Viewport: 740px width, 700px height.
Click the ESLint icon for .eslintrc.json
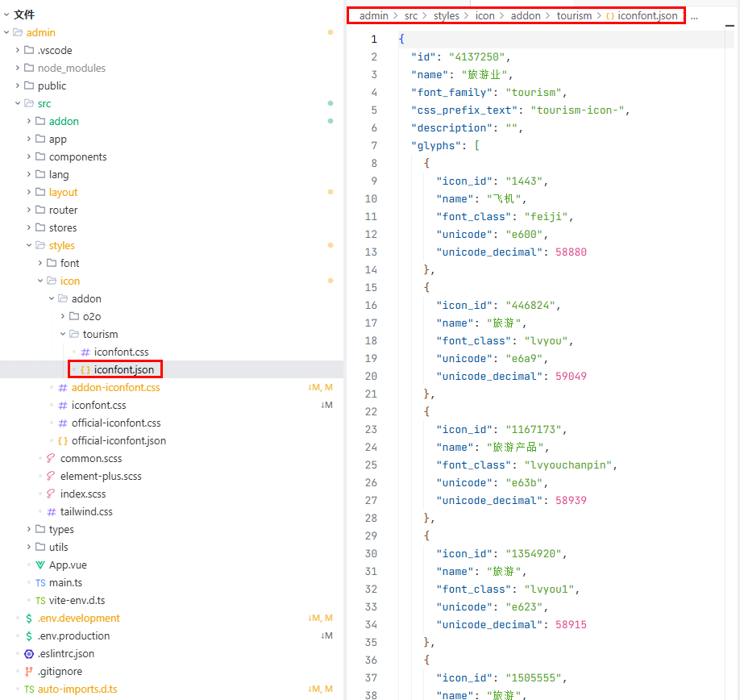click(x=29, y=653)
